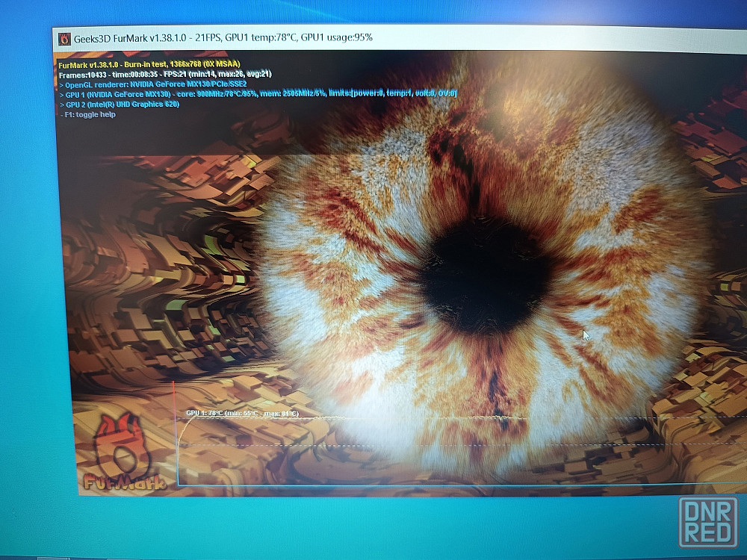This screenshot has height=560, width=747.
Task: Click the FurMark logo in the render corner
Action: click(x=124, y=452)
